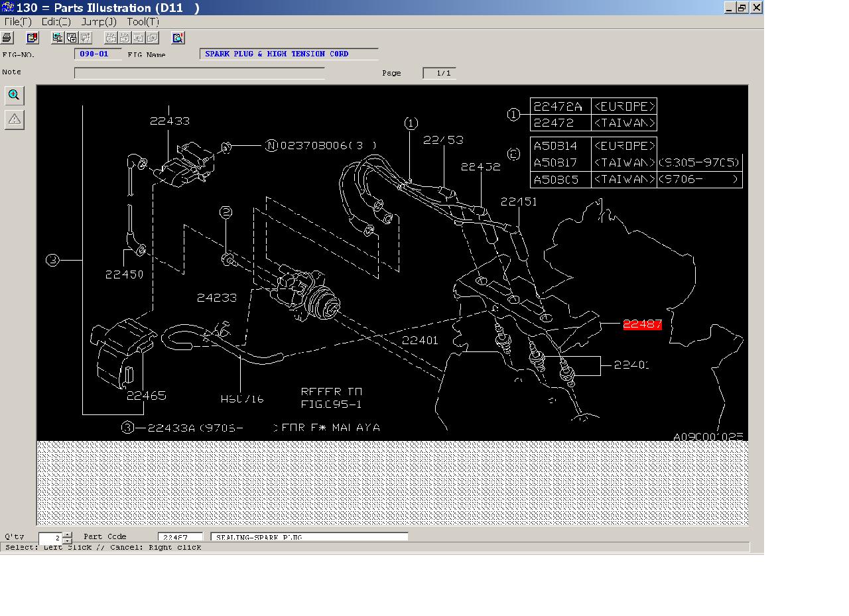Select part number A50817 for TAIWAN
Image resolution: width=849 pixels, height=616 pixels.
pyautogui.click(x=555, y=162)
